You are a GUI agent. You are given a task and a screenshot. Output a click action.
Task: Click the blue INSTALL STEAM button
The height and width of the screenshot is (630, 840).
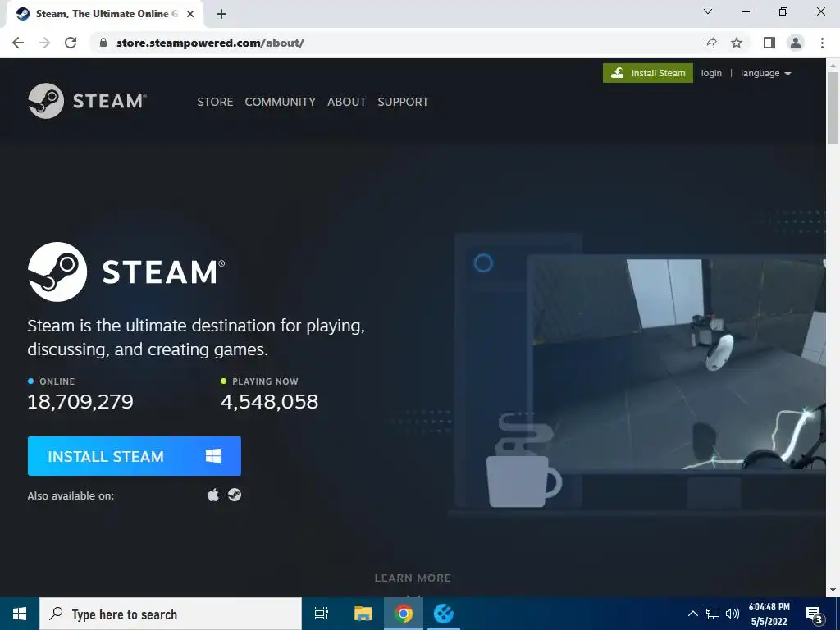(x=135, y=456)
